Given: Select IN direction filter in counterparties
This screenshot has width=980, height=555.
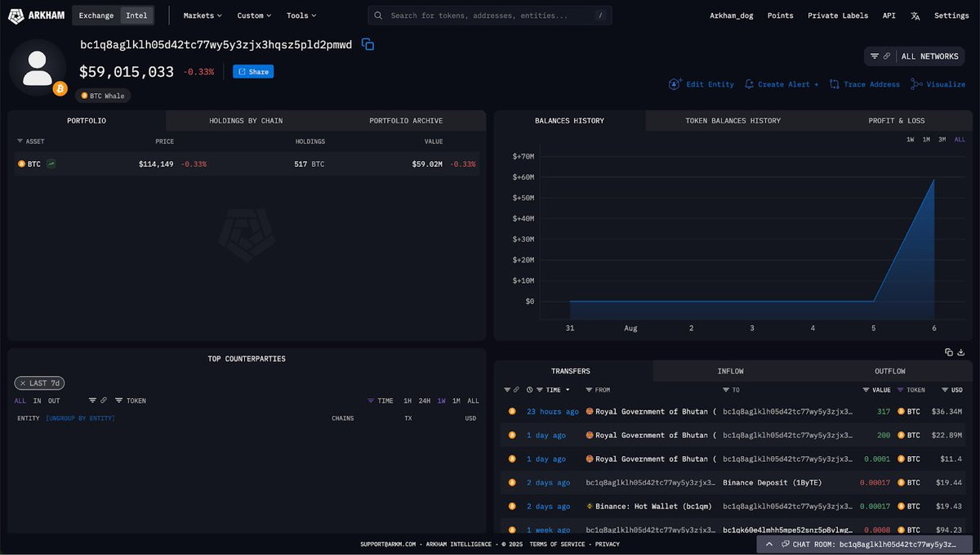Looking at the screenshot, I should click(x=37, y=401).
